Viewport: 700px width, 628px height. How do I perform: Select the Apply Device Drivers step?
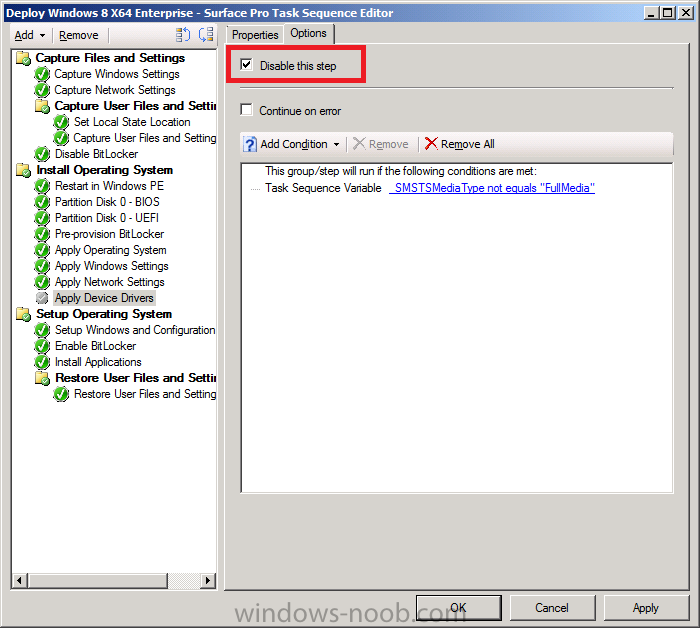click(104, 298)
